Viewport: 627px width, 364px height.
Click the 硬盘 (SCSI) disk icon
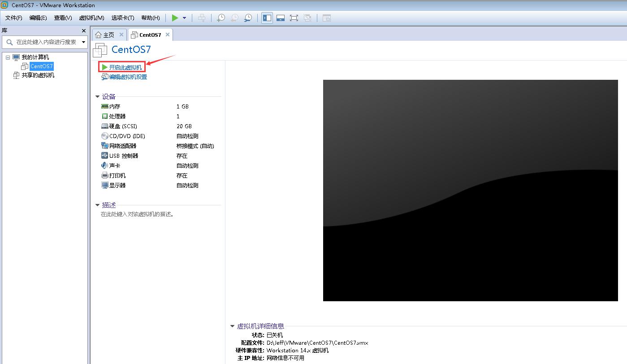click(x=105, y=126)
